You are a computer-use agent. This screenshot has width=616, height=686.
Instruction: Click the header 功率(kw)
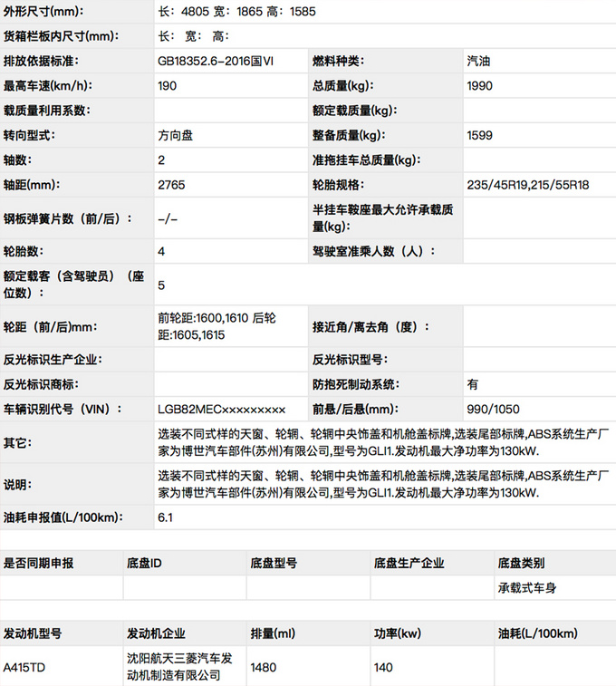tap(398, 633)
